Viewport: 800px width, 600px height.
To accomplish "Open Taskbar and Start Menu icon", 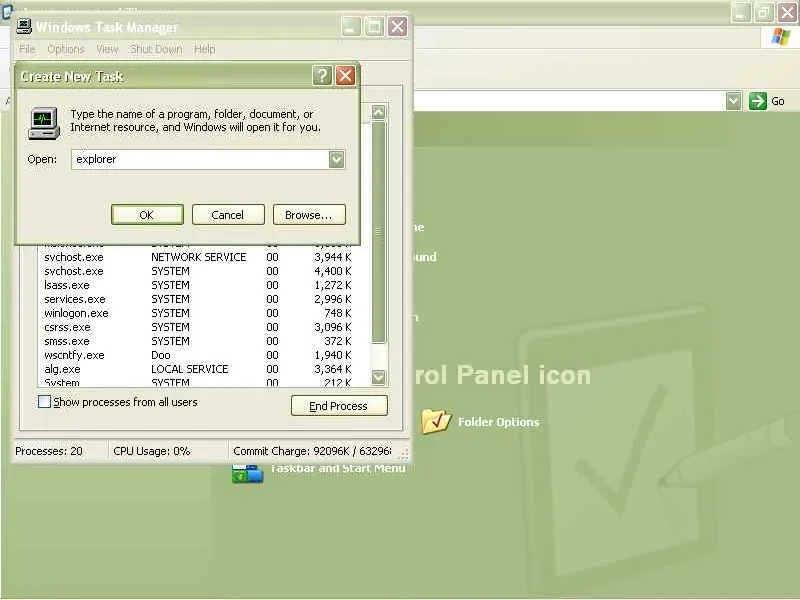I will click(x=247, y=474).
